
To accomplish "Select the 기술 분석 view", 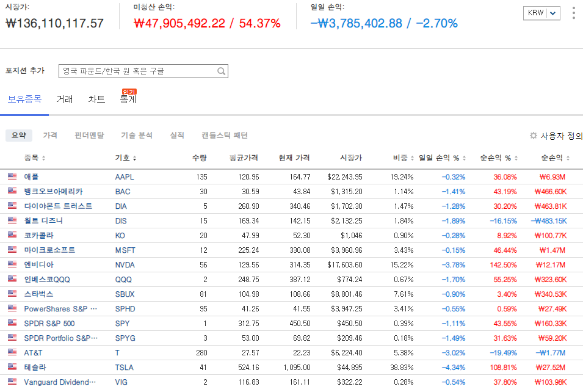I will (137, 136).
